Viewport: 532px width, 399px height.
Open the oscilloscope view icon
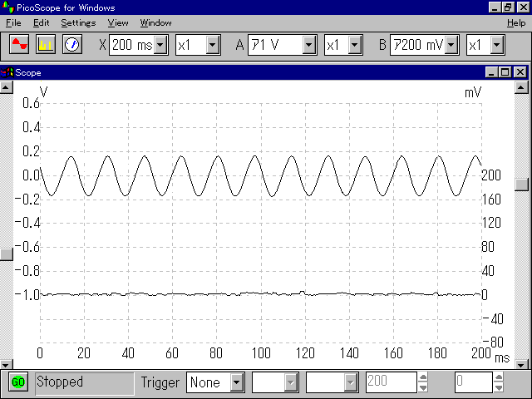[19, 44]
